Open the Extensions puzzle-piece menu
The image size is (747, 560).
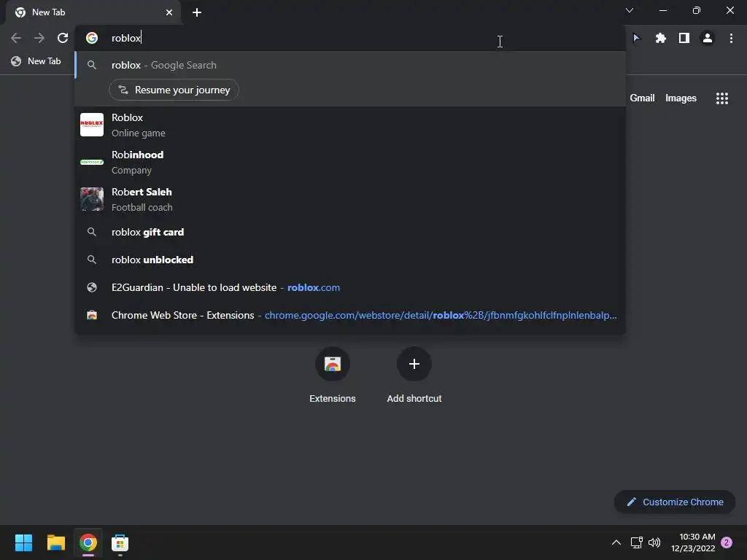point(660,38)
